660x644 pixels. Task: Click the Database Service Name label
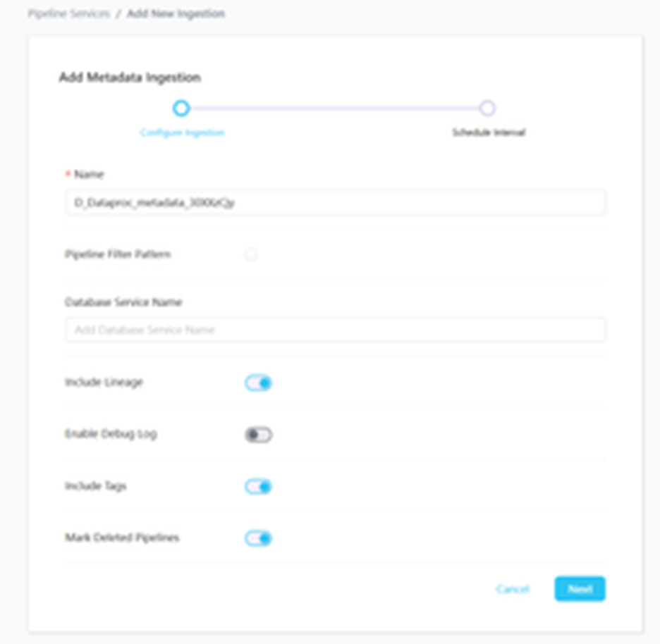[x=123, y=302]
